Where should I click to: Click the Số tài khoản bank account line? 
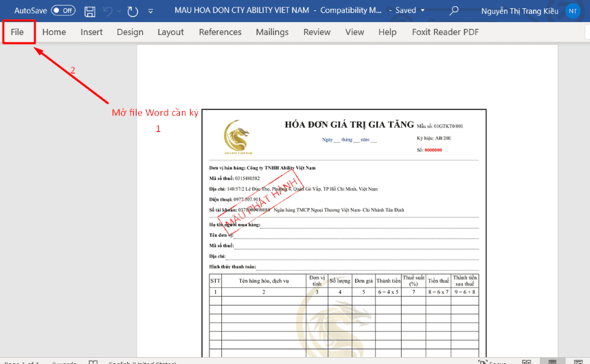click(306, 210)
